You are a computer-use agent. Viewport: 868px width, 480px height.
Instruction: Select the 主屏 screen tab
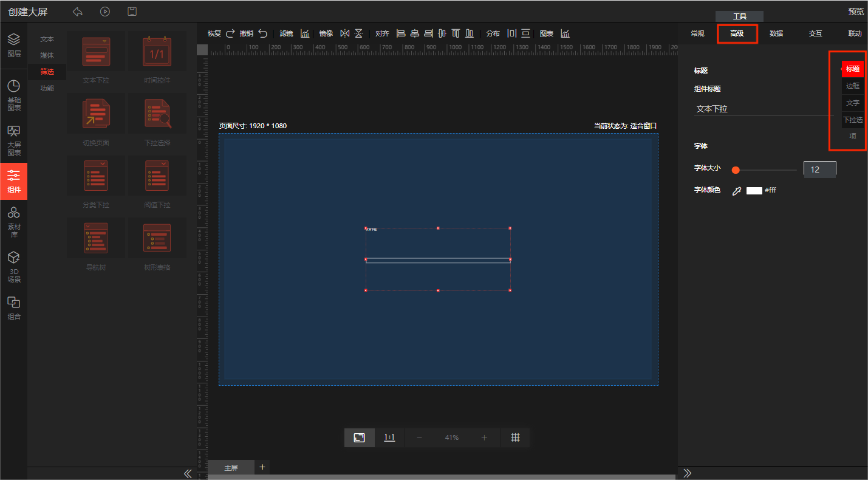[231, 468]
